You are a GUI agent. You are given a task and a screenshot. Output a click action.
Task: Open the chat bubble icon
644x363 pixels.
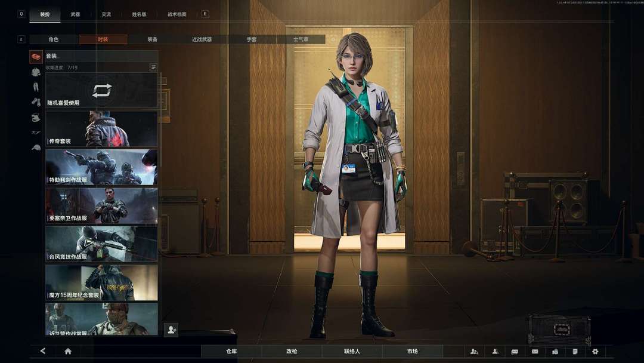point(515,352)
